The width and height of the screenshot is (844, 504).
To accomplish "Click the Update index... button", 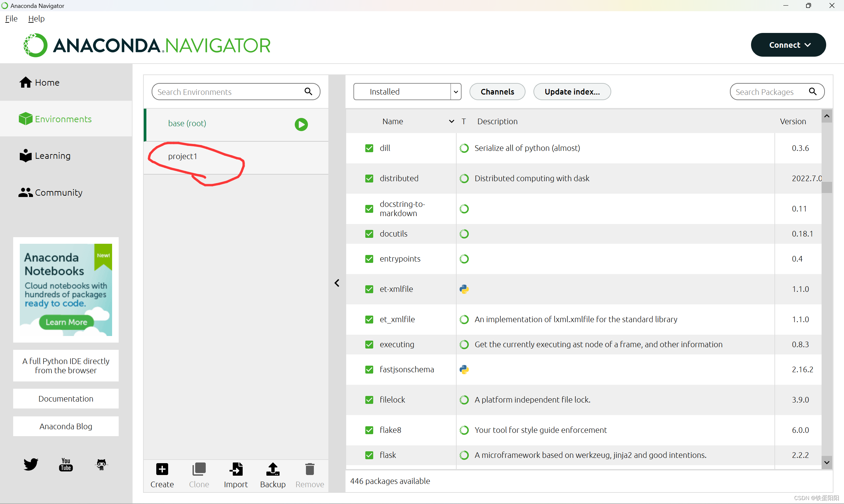I will pos(572,92).
